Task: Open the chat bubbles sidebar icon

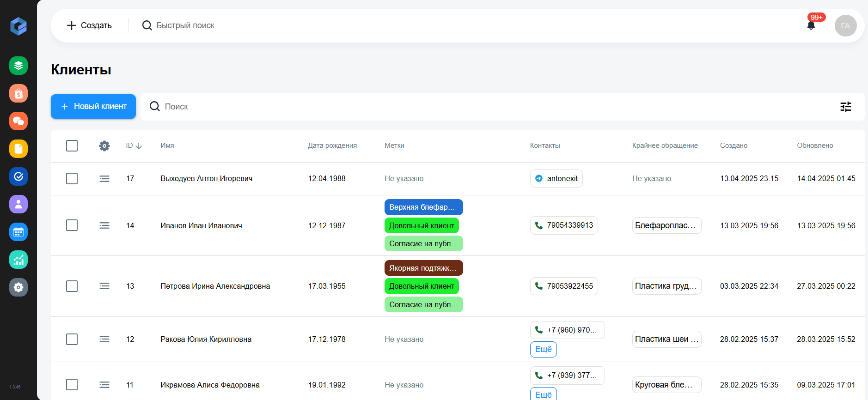Action: pyautogui.click(x=18, y=121)
